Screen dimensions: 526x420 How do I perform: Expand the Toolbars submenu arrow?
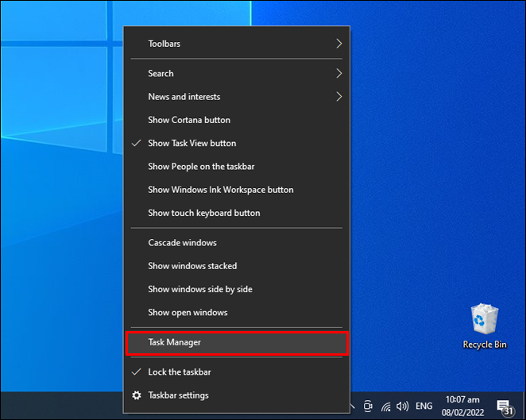point(338,44)
